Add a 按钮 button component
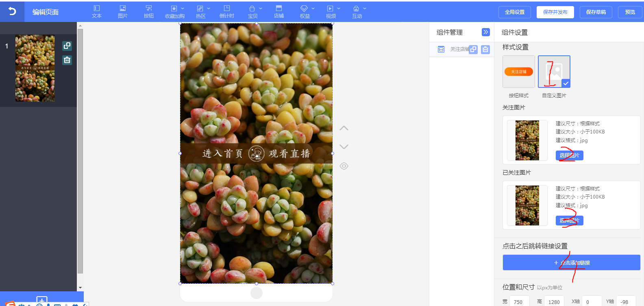The height and width of the screenshot is (306, 644). (149, 12)
